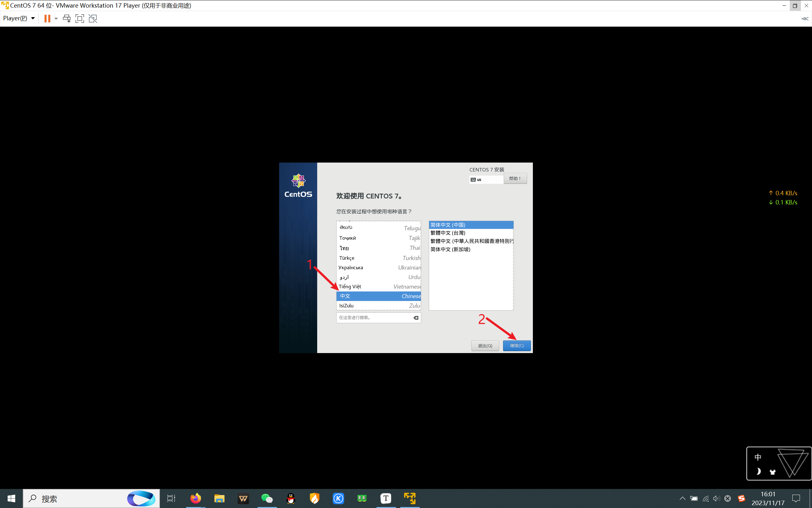
Task: Open the clock showing 16:01
Action: click(x=768, y=498)
